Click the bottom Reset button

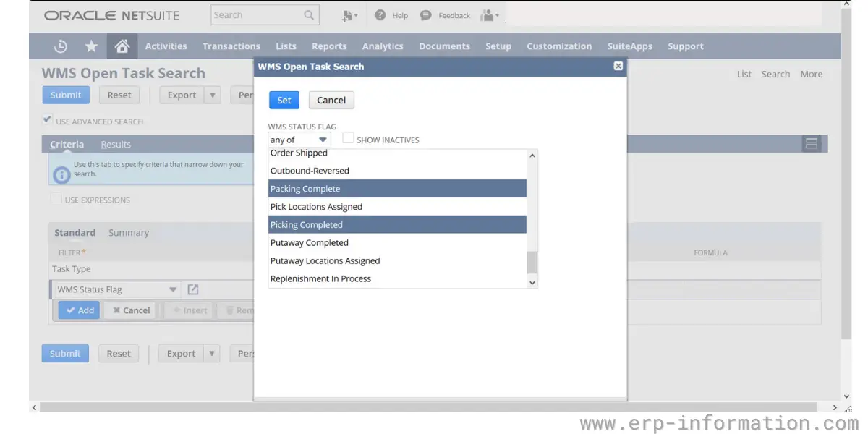click(119, 354)
